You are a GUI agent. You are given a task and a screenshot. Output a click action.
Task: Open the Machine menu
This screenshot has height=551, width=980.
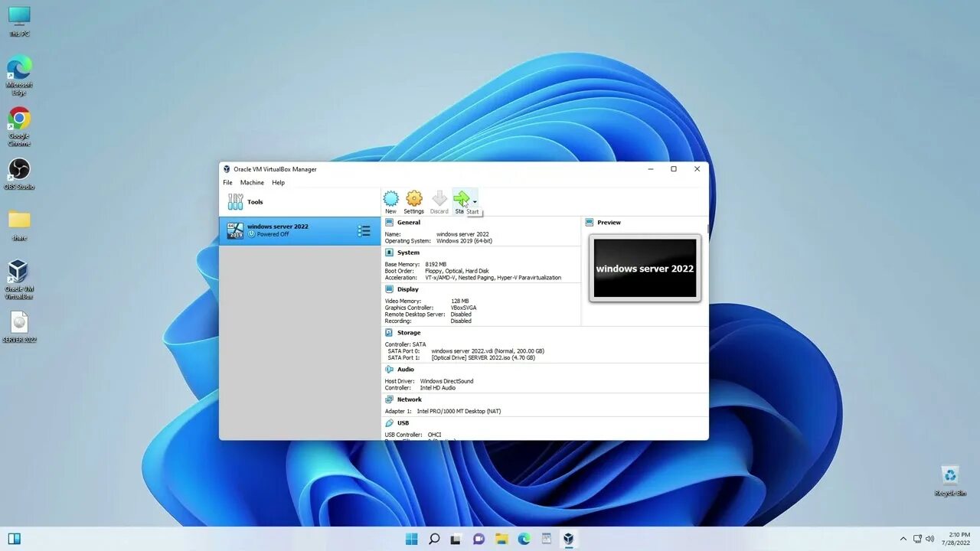click(x=252, y=183)
